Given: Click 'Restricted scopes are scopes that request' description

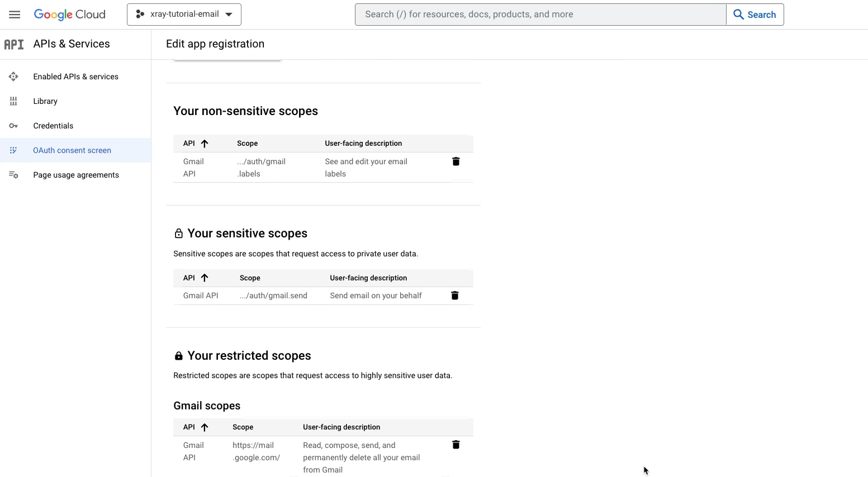Looking at the screenshot, I should click(313, 375).
